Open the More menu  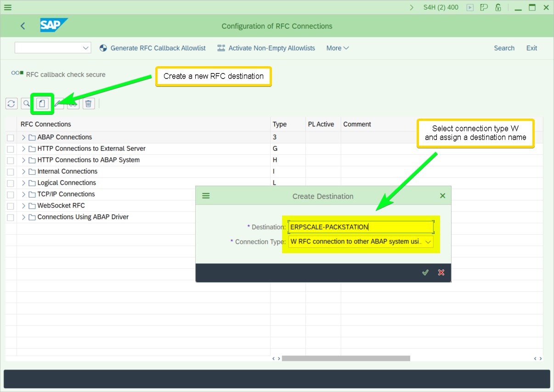(338, 48)
